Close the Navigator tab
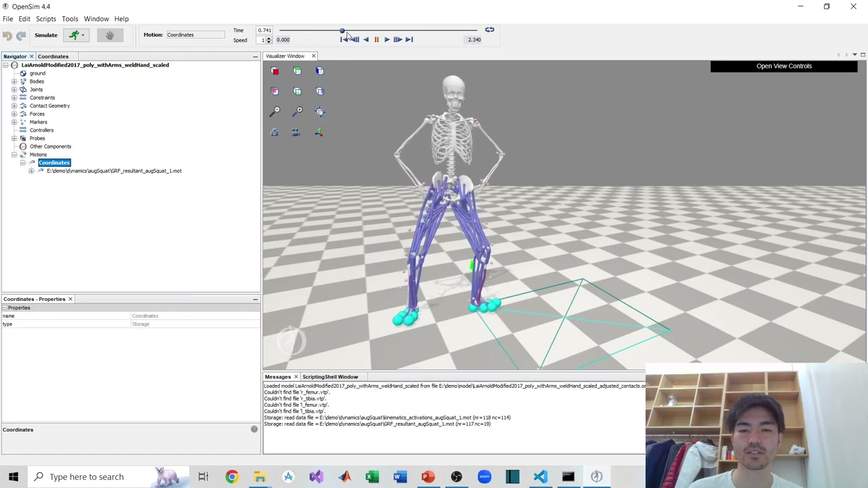 coord(31,56)
